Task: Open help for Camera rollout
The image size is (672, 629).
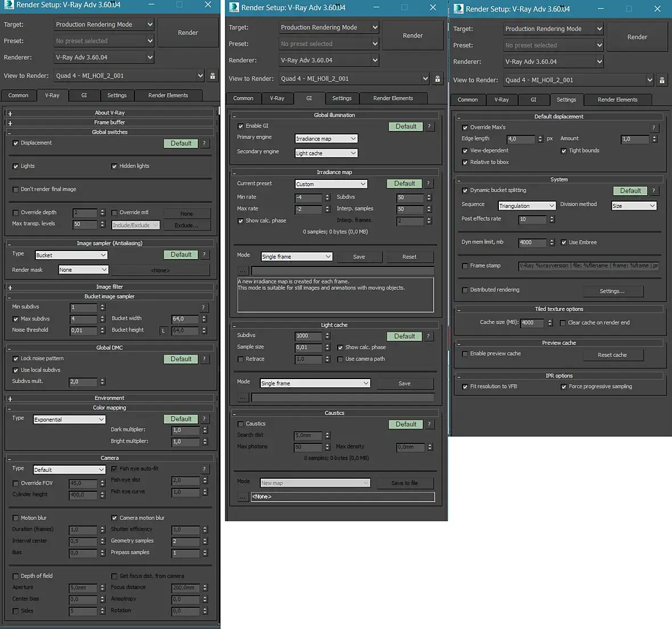Action: pos(204,468)
